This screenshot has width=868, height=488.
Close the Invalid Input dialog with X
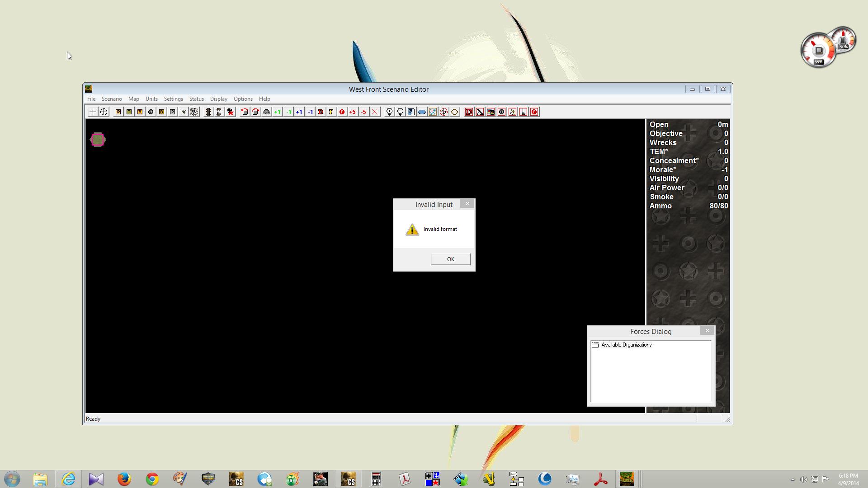467,204
